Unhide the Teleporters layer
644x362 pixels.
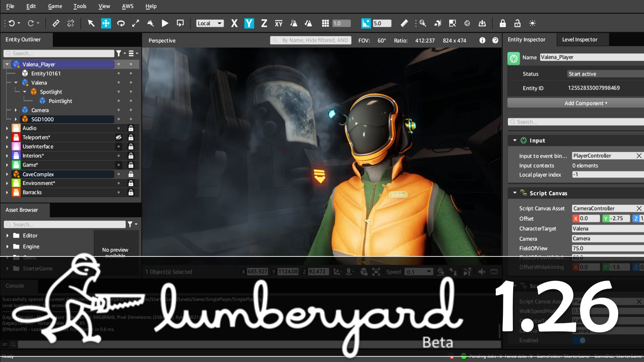pyautogui.click(x=118, y=137)
